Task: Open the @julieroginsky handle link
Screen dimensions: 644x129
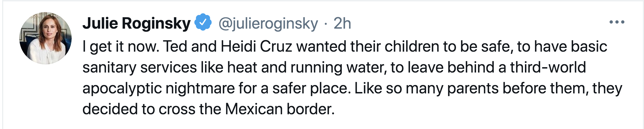Action: coord(268,23)
